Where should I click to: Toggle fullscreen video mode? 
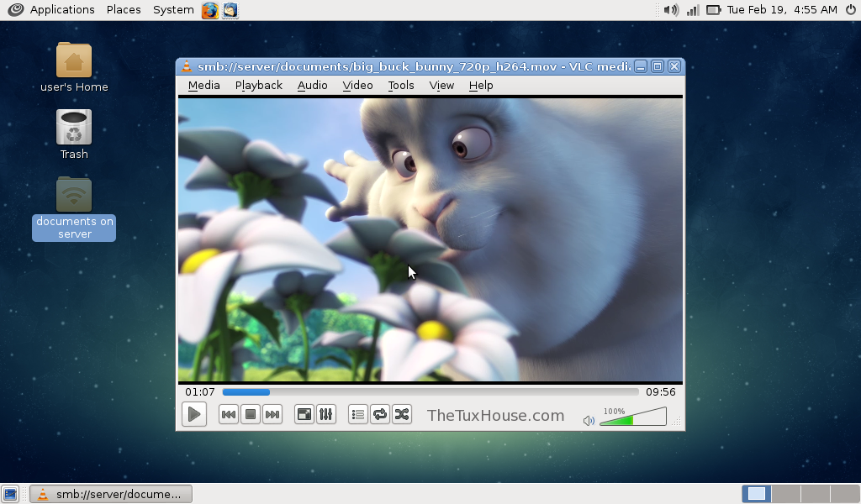tap(304, 415)
